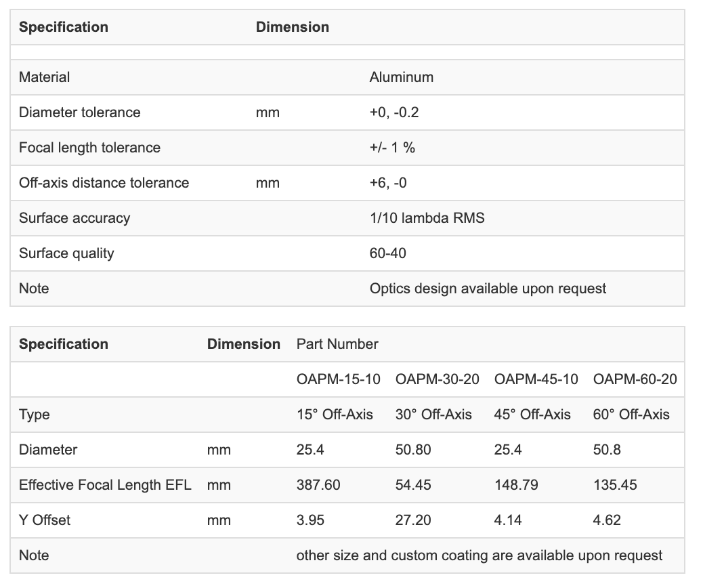The height and width of the screenshot is (588, 703).
Task: Select the OAPM-45-10 column header
Action: point(536,379)
